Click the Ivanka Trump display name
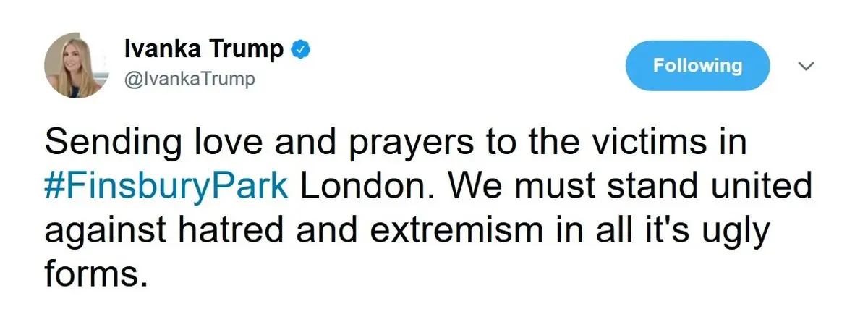This screenshot has height=309, width=868. click(204, 50)
